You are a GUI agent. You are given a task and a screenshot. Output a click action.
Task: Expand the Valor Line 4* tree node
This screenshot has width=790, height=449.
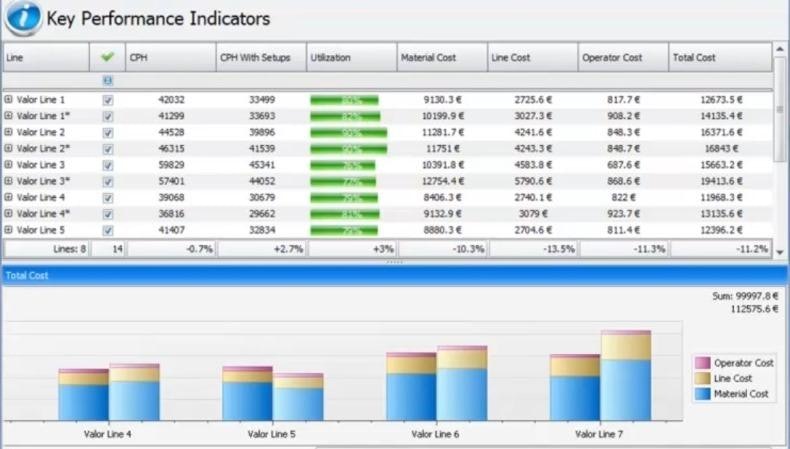(x=9, y=213)
